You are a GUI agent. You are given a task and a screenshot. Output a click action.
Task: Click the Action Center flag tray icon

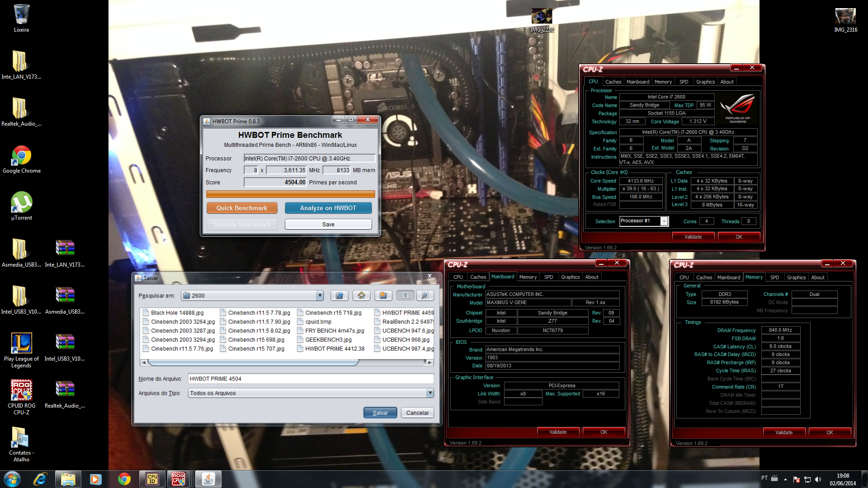pos(796,479)
